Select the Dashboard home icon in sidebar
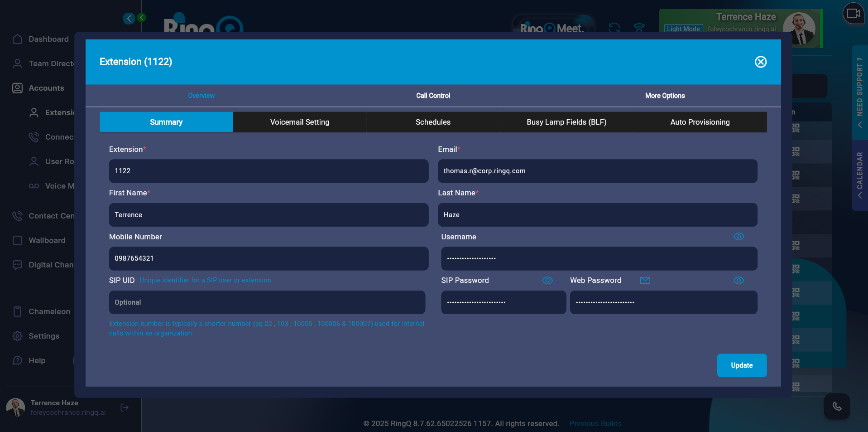This screenshot has height=432, width=868. click(18, 39)
